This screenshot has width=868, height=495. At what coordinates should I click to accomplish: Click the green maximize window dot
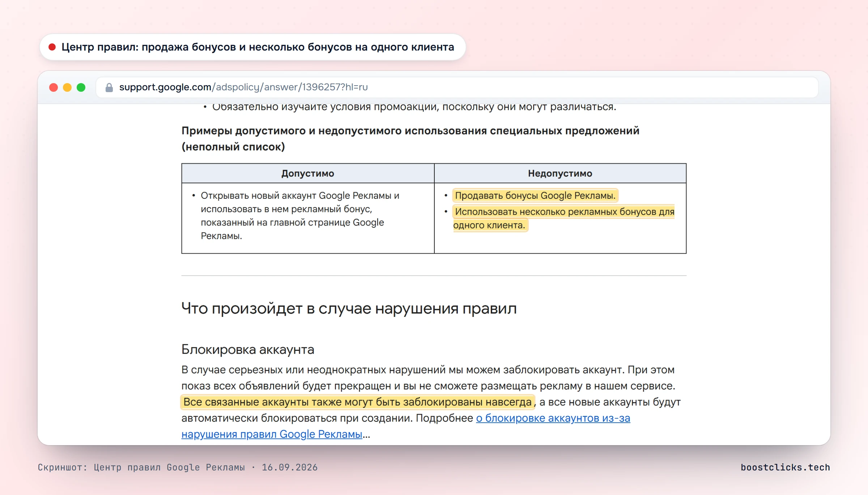click(x=81, y=87)
